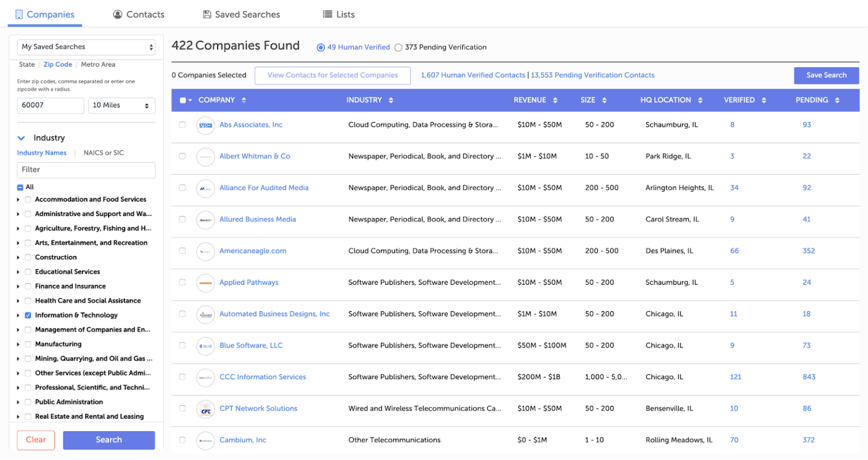Expand the Manufacturing industry category
The image size is (868, 460).
(x=19, y=344)
